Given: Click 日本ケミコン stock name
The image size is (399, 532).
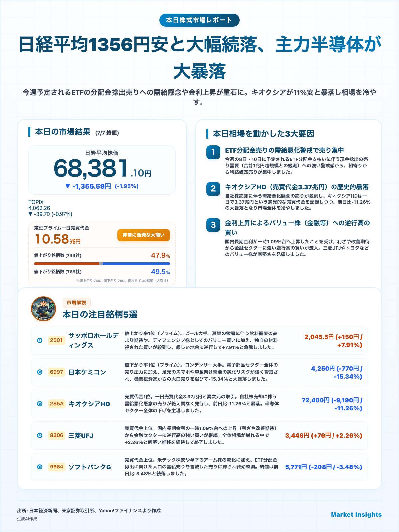Looking at the screenshot, I should (x=87, y=372).
